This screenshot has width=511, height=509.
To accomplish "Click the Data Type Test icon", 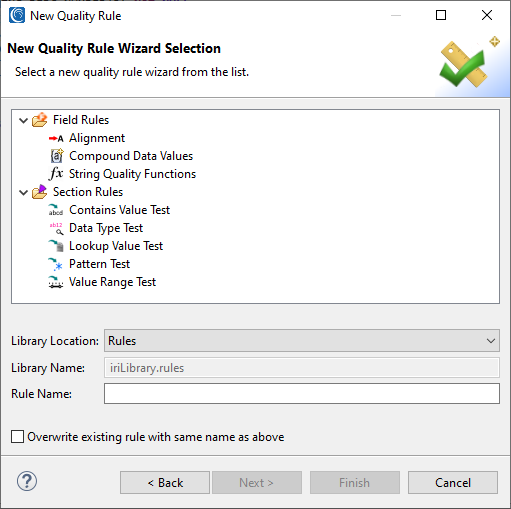I will [56, 228].
